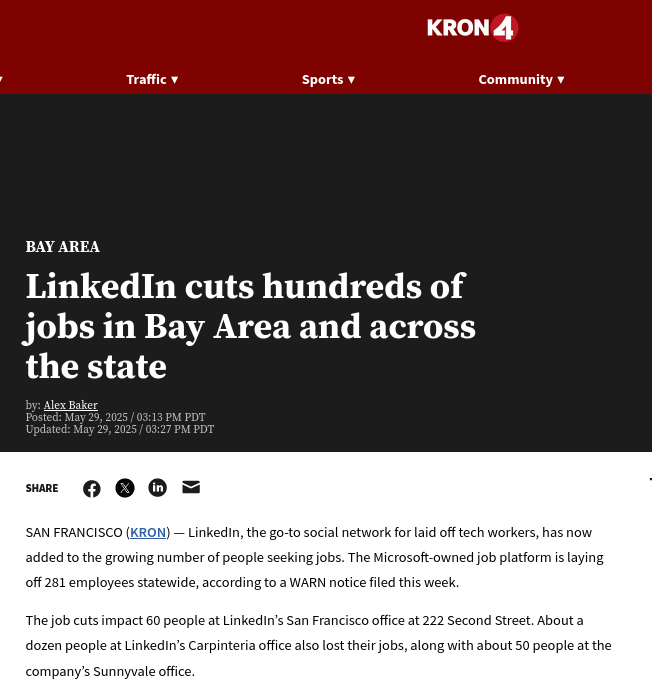Share article by email envelope icon

191,487
